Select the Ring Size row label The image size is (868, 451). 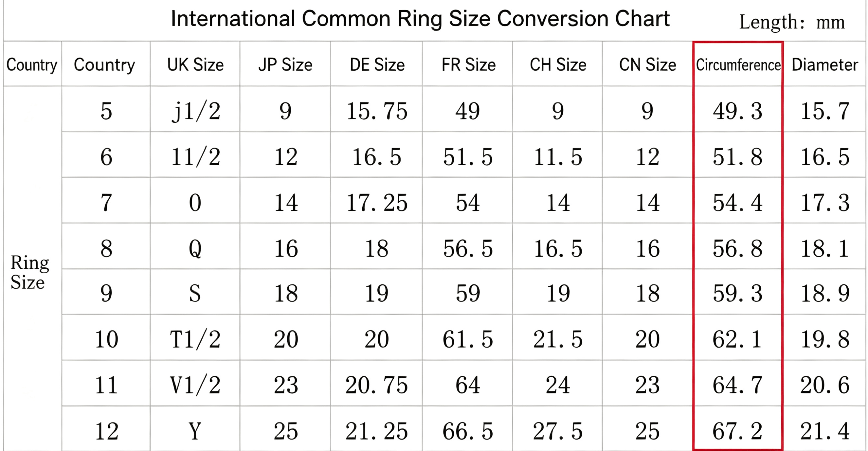30,272
